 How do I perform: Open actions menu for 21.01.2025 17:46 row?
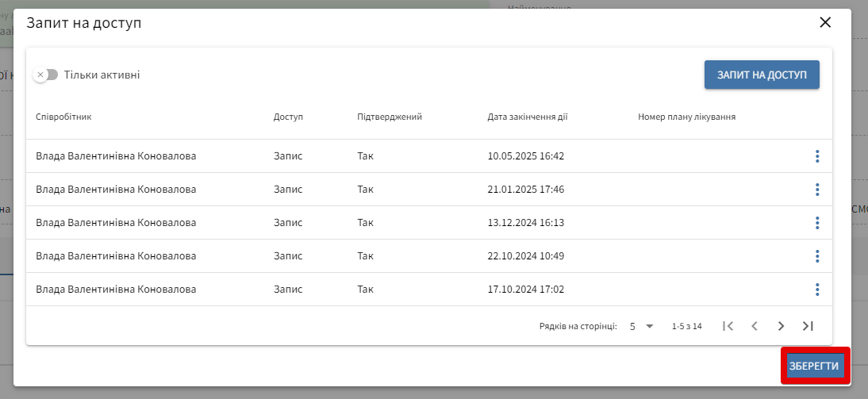tap(816, 190)
